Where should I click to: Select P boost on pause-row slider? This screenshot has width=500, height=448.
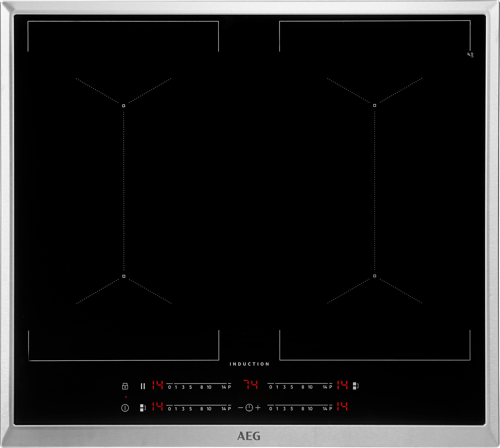point(229,387)
